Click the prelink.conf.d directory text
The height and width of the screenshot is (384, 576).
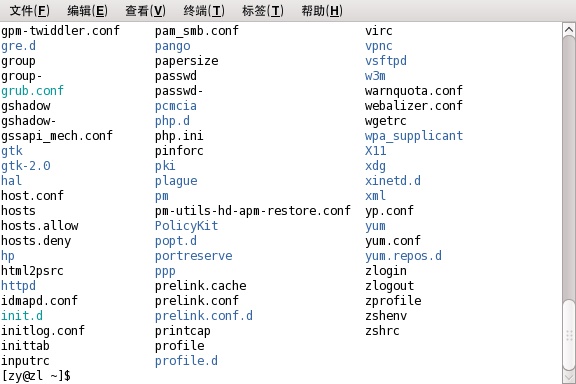(x=204, y=316)
